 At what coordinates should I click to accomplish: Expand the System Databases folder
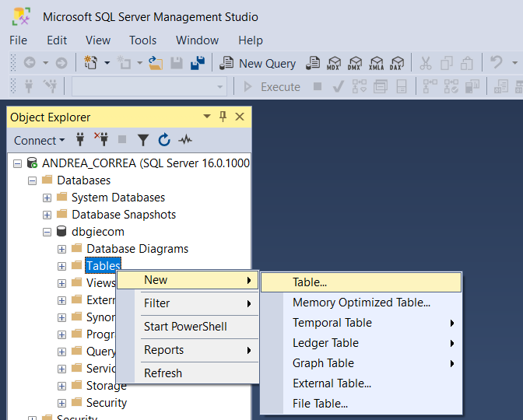[x=47, y=198]
